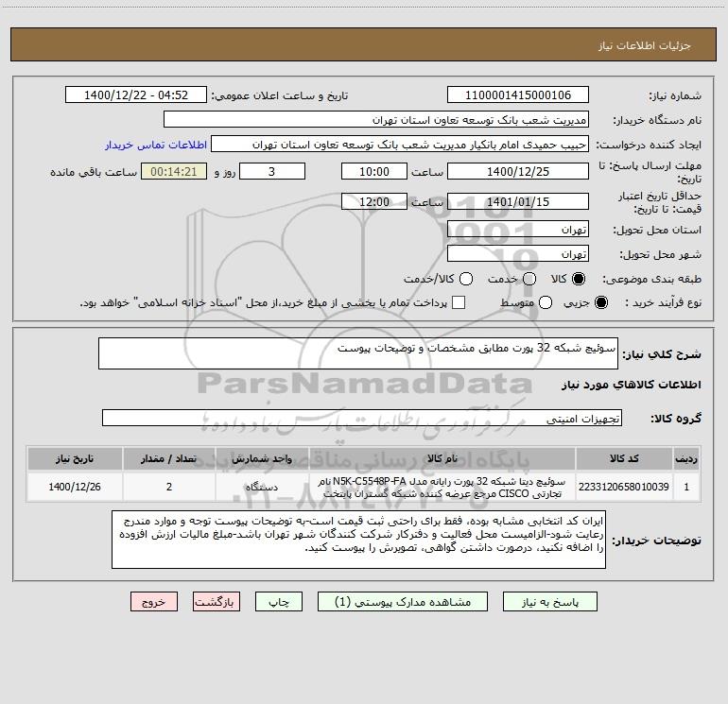The image size is (728, 704).
Task: Click the announcement date field 1400/12/22 - 04:52
Action: [136, 95]
